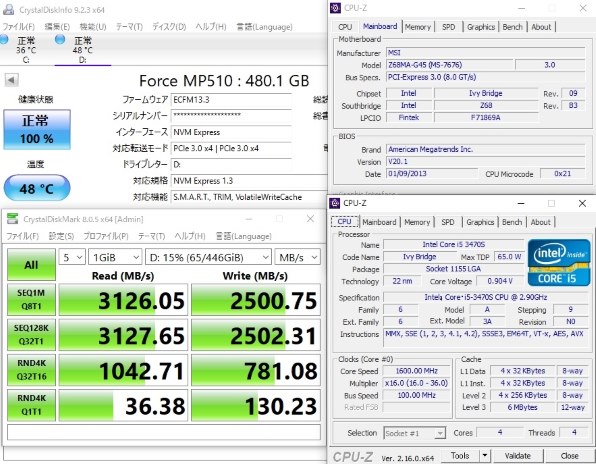Click the Validate button in CPU-Z
Viewport: 596px width, 464px height.
pos(517,455)
